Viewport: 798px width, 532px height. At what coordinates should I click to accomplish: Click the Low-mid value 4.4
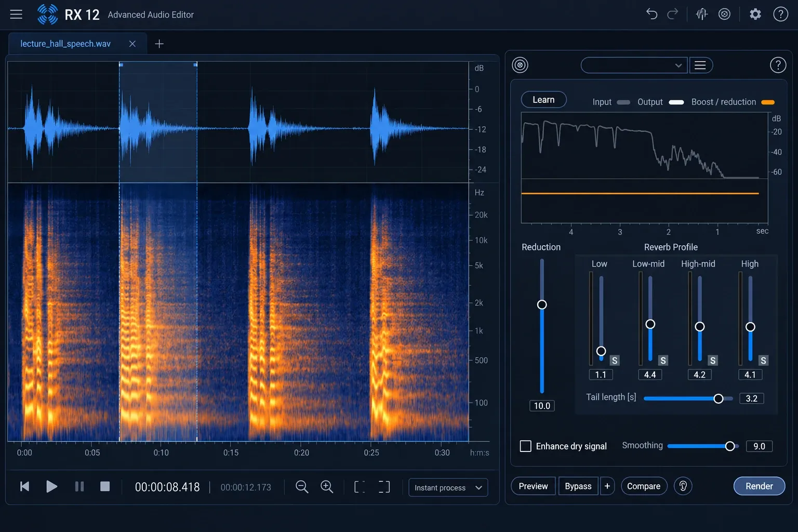pyautogui.click(x=650, y=375)
